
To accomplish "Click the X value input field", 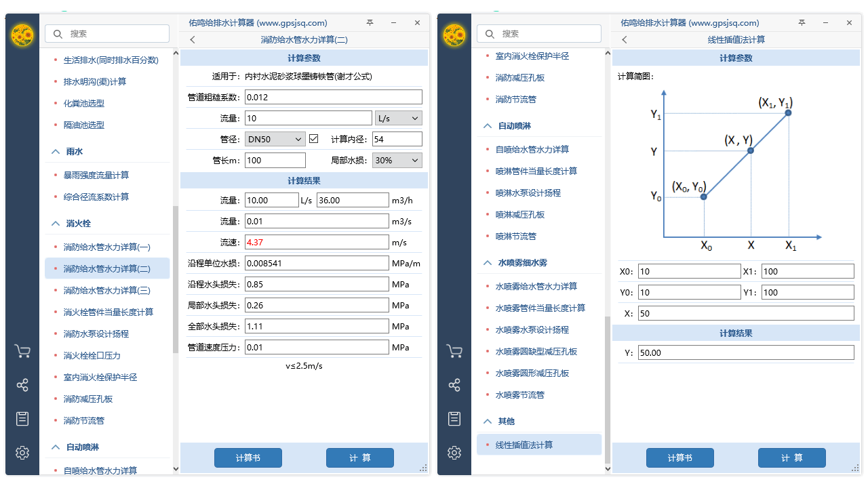I will tap(746, 312).
